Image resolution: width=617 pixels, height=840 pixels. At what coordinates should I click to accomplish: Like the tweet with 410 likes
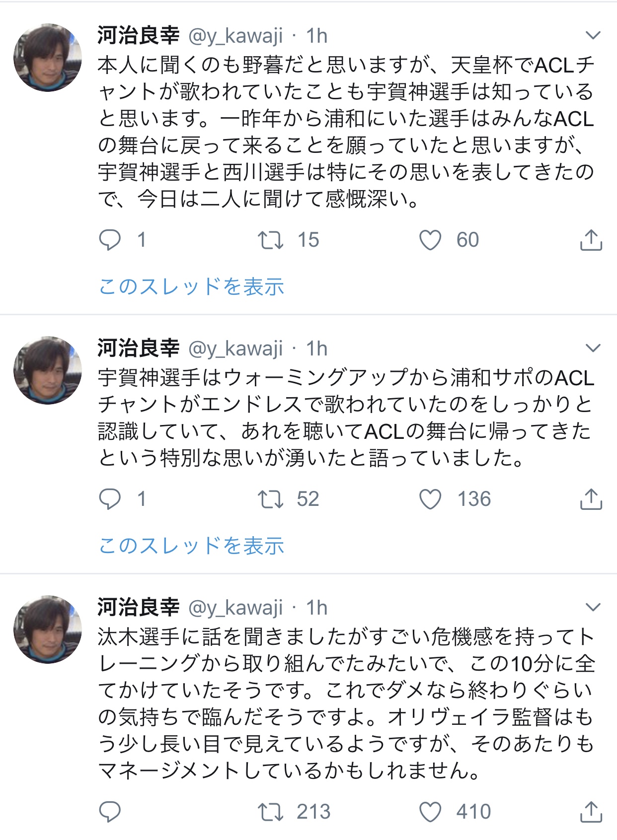430,812
